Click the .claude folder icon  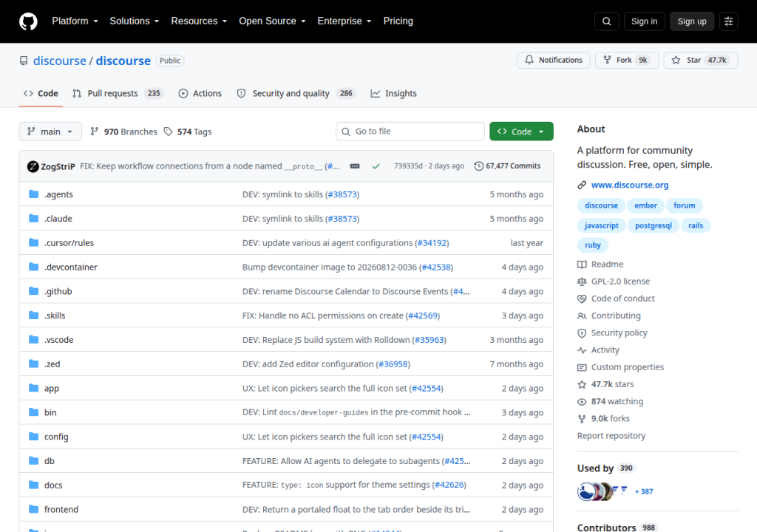pos(34,218)
